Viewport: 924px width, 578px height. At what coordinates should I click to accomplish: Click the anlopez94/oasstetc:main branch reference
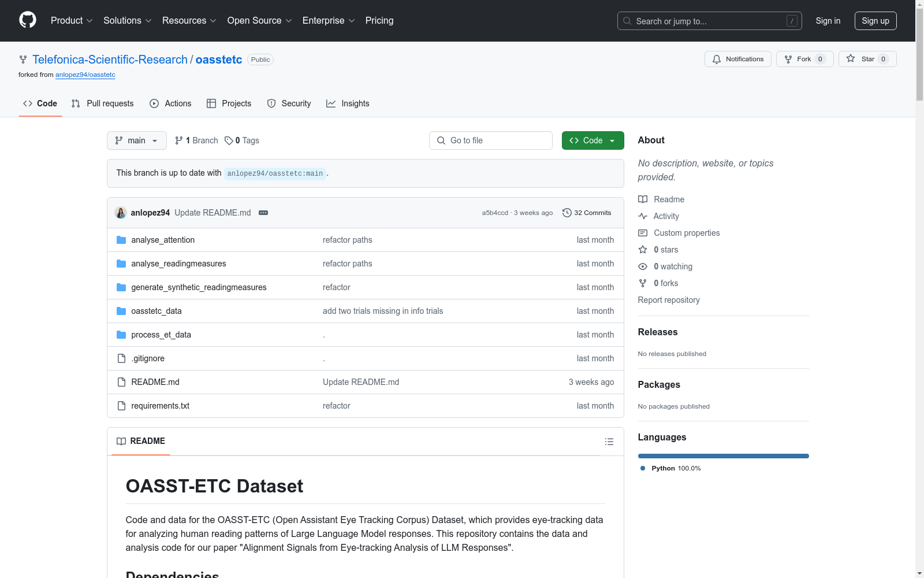coord(275,173)
